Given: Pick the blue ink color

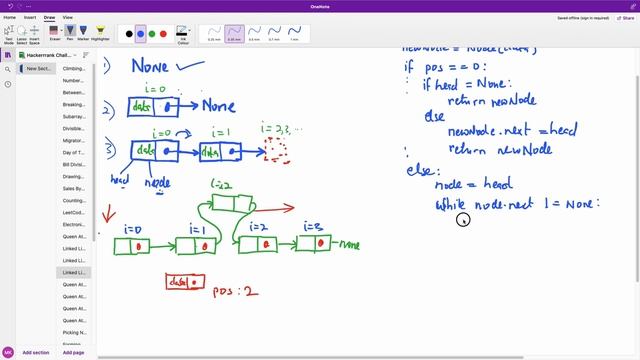Looking at the screenshot, I should point(141,34).
